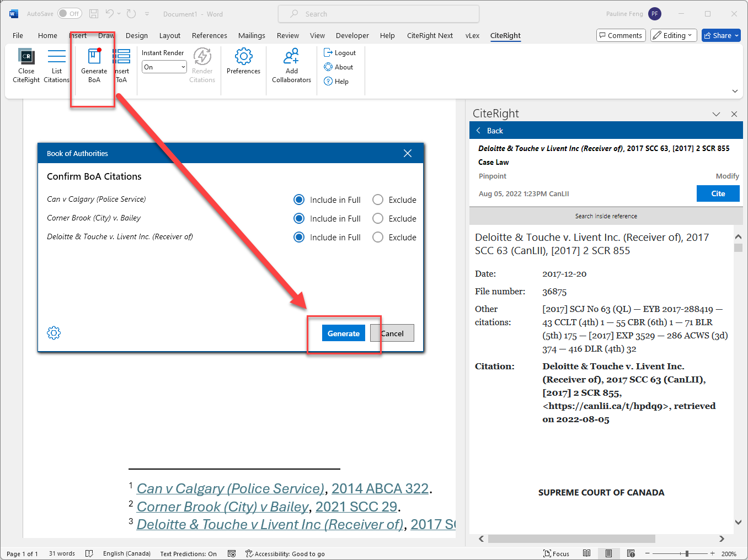Open CiteRight Preferences
The width and height of the screenshot is (748, 560).
[243, 62]
